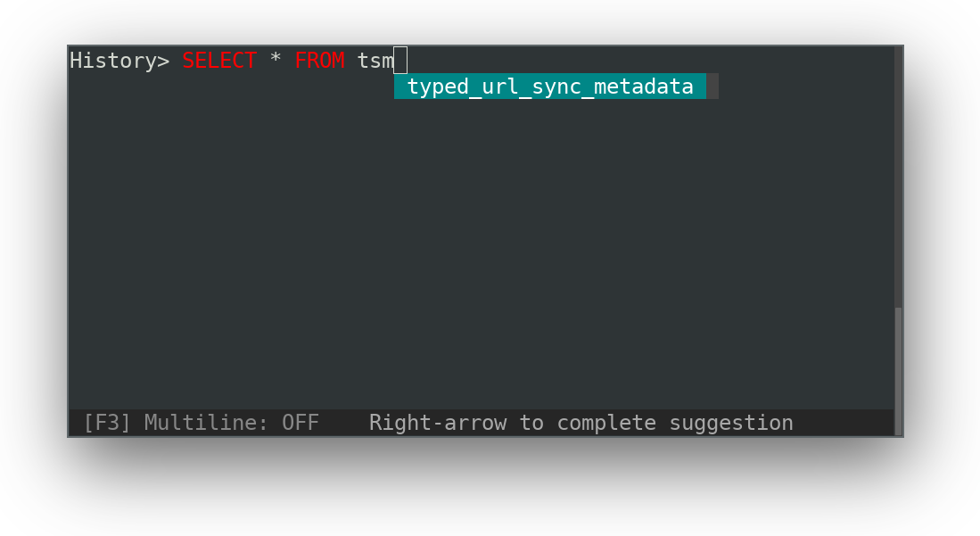Image resolution: width=980 pixels, height=536 pixels.
Task: Click the block cursor after tsm
Action: [400, 60]
